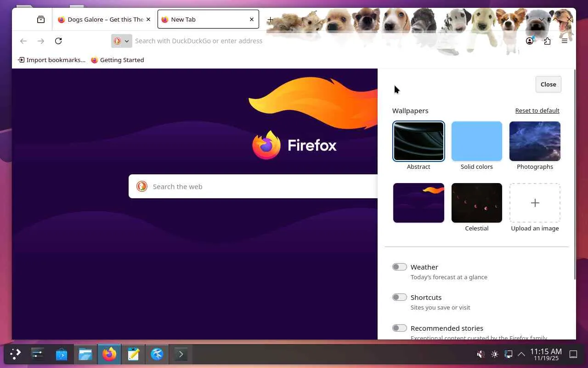
Task: Open the network tray icon
Action: [508, 354]
